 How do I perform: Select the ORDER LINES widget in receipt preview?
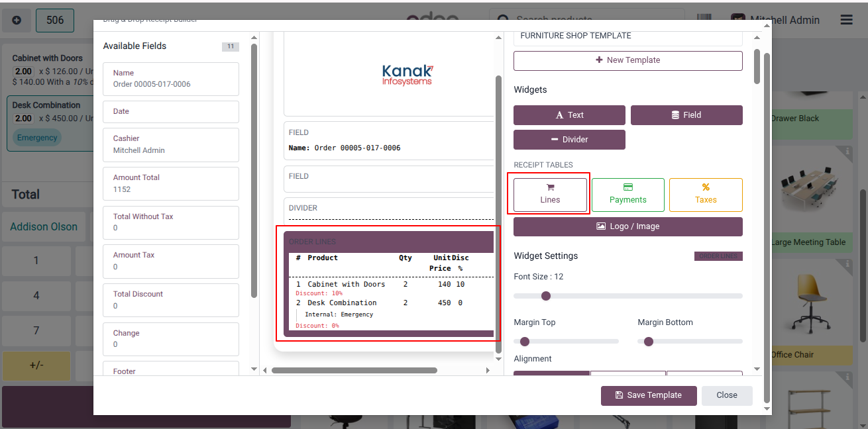point(389,283)
